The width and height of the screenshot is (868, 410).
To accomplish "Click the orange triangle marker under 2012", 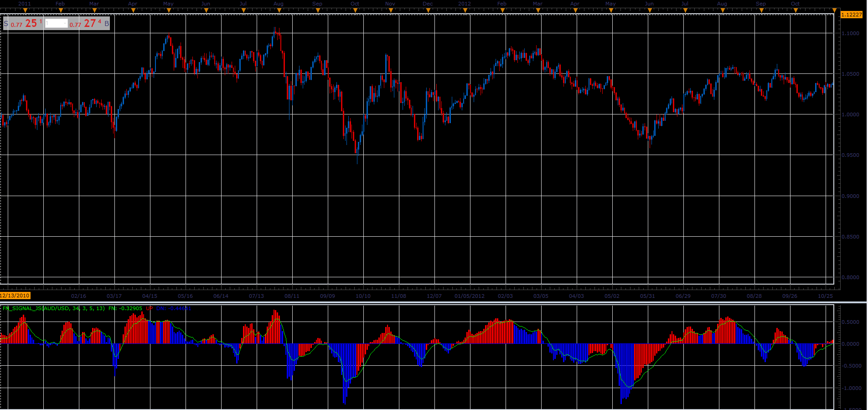I will click(465, 10).
